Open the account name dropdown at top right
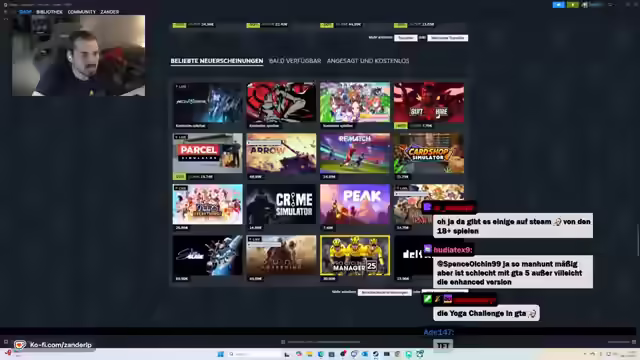Viewport: 640px width, 360px height. [600, 4]
